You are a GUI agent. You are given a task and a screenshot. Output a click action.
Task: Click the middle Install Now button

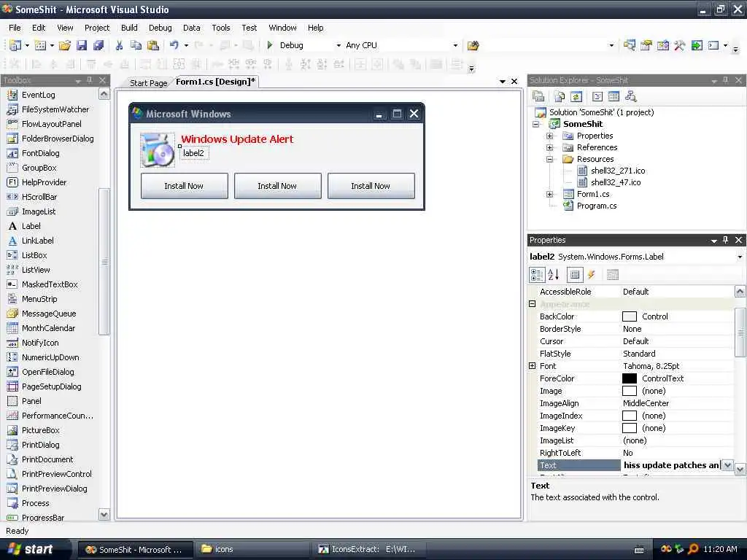(277, 186)
